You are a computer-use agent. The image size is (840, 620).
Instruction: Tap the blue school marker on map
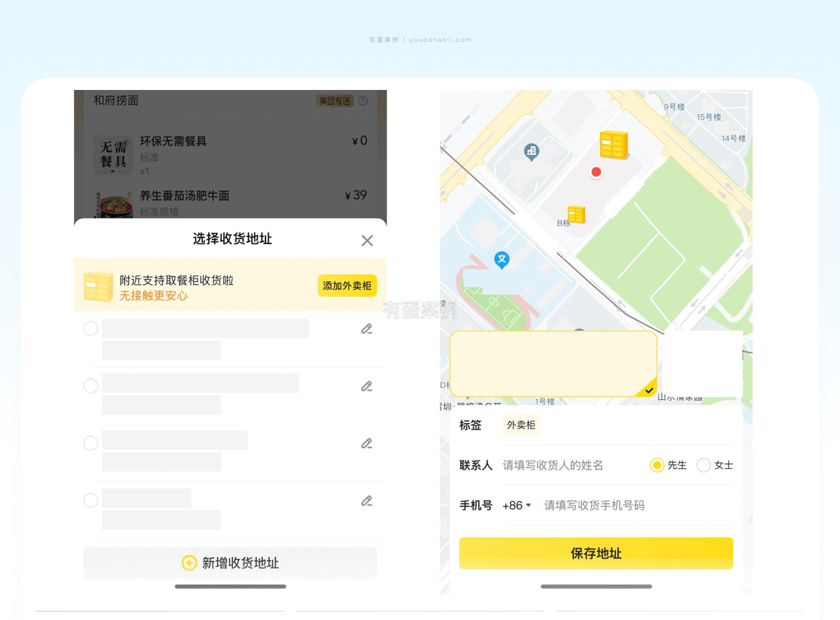point(501,259)
